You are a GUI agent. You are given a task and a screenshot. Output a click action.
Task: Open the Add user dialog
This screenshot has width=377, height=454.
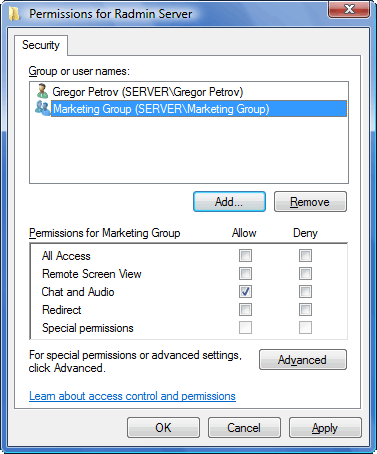coord(229,202)
